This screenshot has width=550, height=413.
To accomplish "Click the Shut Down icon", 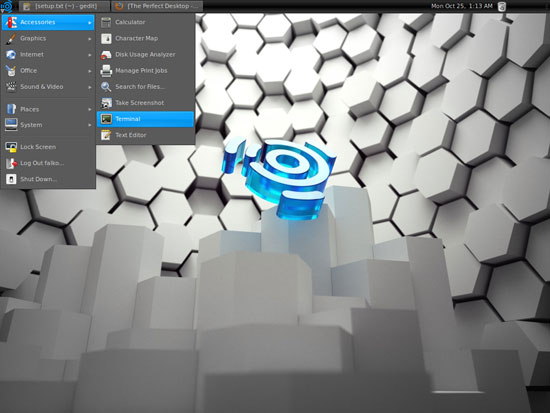I will click(11, 179).
